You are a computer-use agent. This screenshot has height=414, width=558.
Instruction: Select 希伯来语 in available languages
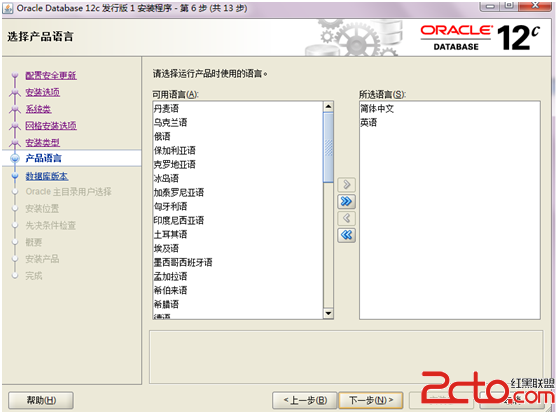238,290
